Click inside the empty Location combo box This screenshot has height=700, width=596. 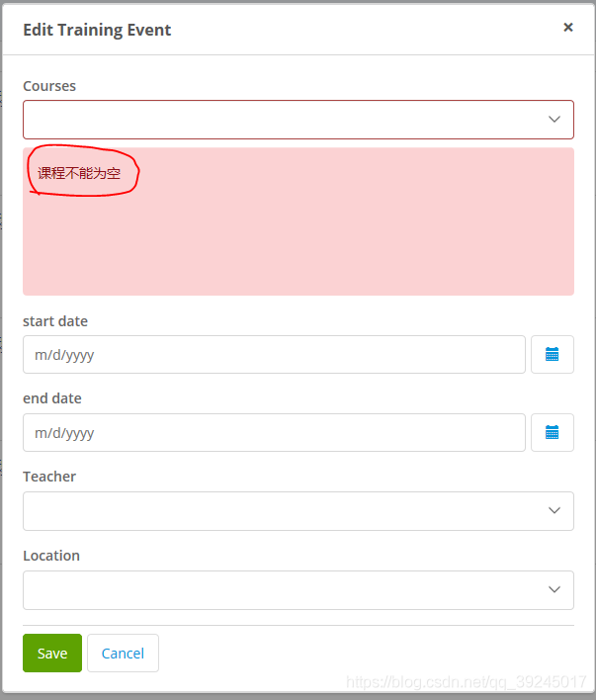click(x=277, y=589)
